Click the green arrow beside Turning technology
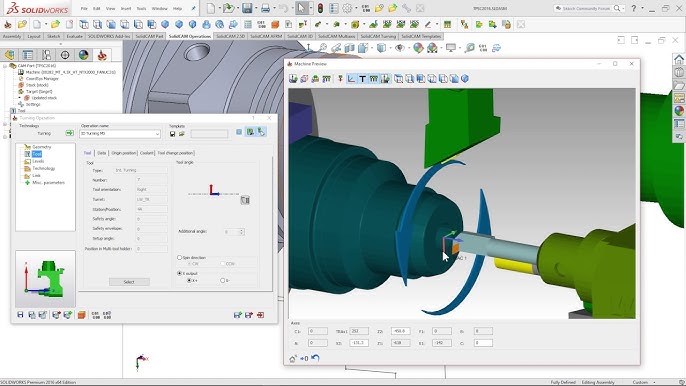 coord(70,133)
